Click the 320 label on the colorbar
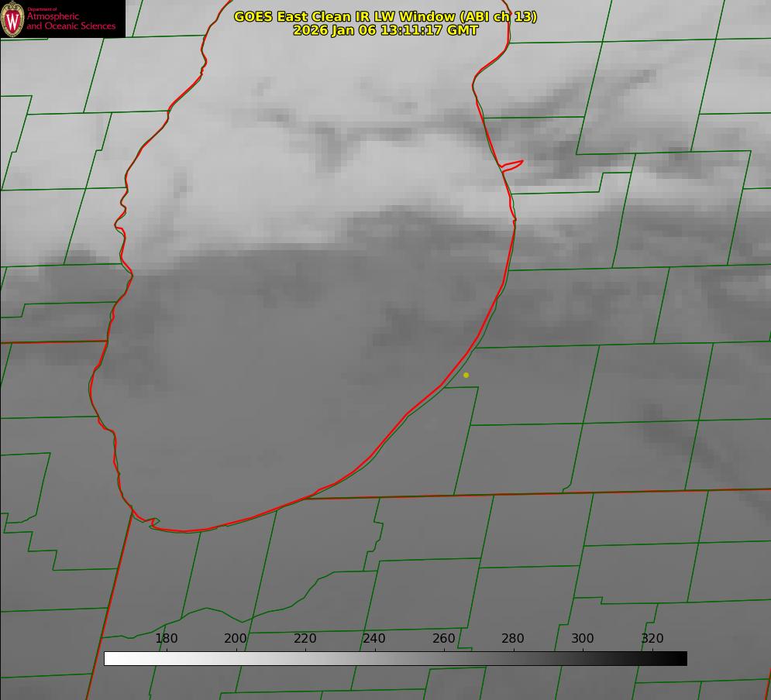The width and height of the screenshot is (771, 700). (x=652, y=639)
